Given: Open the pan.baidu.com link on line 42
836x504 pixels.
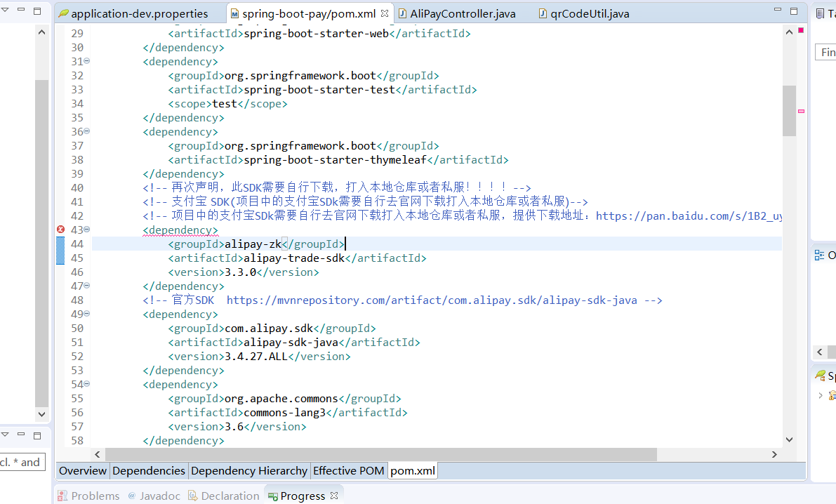Looking at the screenshot, I should pyautogui.click(x=689, y=216).
